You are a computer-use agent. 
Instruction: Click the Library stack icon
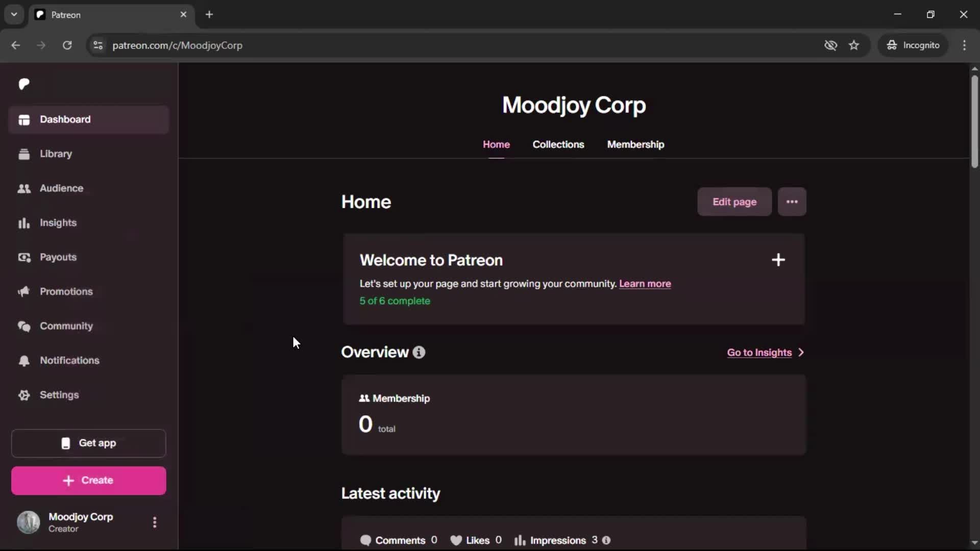coord(24,154)
